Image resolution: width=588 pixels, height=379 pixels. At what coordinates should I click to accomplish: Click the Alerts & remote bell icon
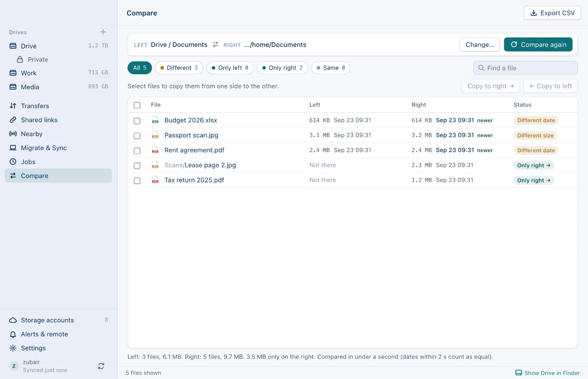pos(13,334)
